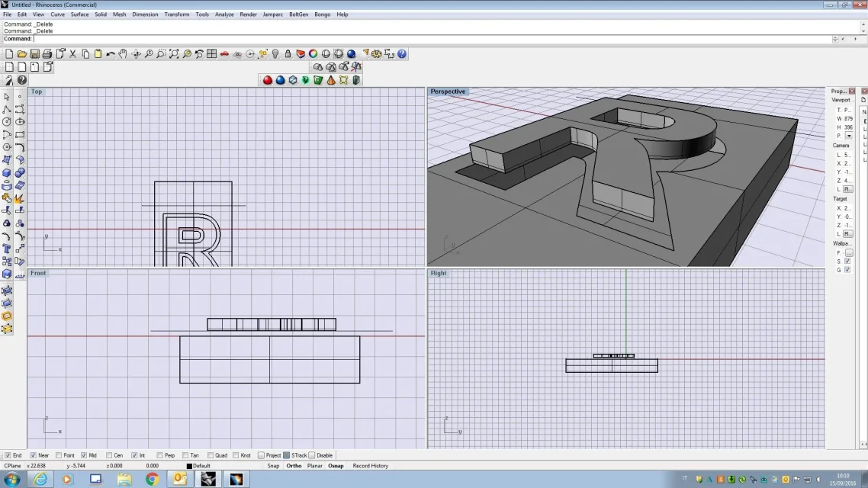Click Record History in status bar
This screenshot has width=868, height=488.
point(370,466)
